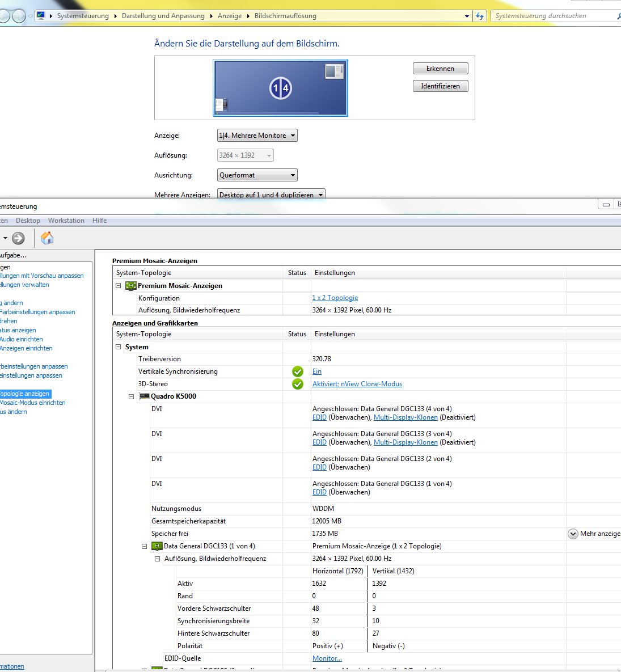Open Farbeinstellungen anpassen in sidebar
Screen dimensions: 621x672
click(x=37, y=312)
